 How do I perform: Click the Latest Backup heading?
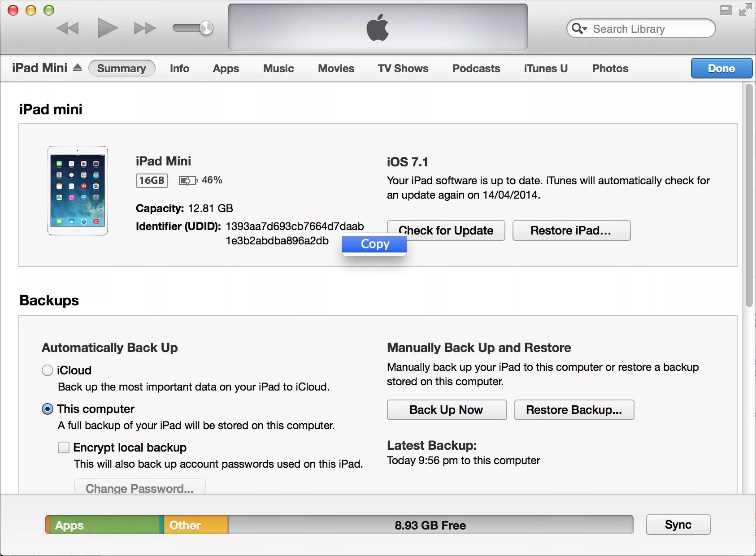point(432,445)
